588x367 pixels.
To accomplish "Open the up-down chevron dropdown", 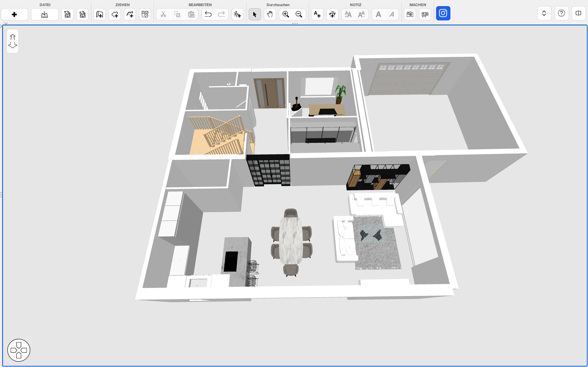I will tap(544, 13).
